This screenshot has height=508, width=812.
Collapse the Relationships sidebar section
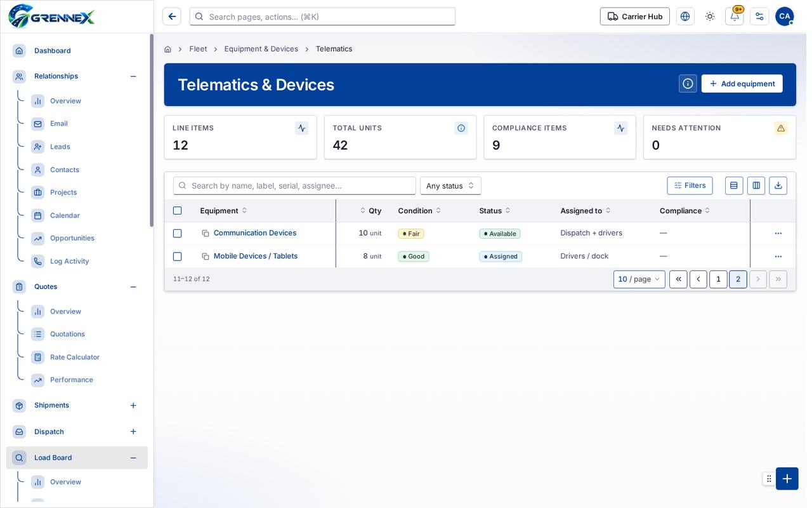133,76
